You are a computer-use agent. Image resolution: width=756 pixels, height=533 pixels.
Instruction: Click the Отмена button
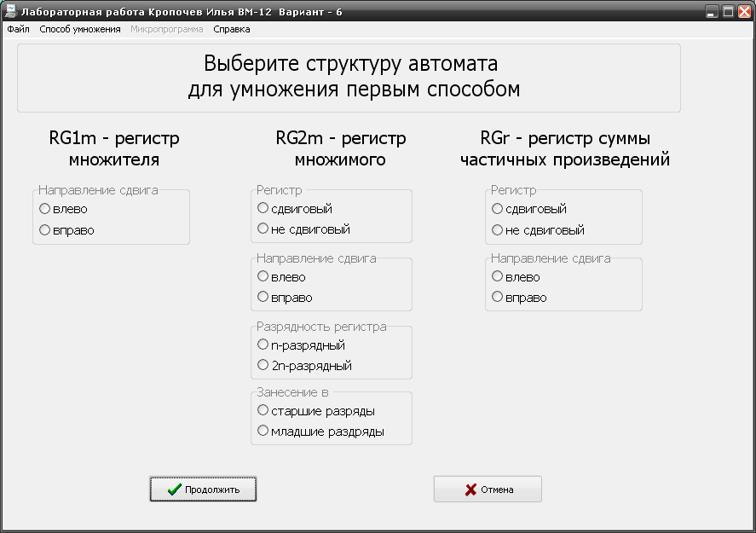[488, 490]
